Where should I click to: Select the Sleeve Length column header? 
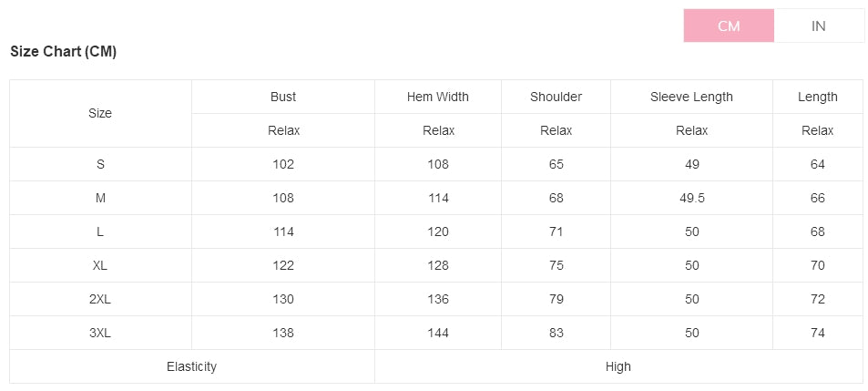(691, 97)
